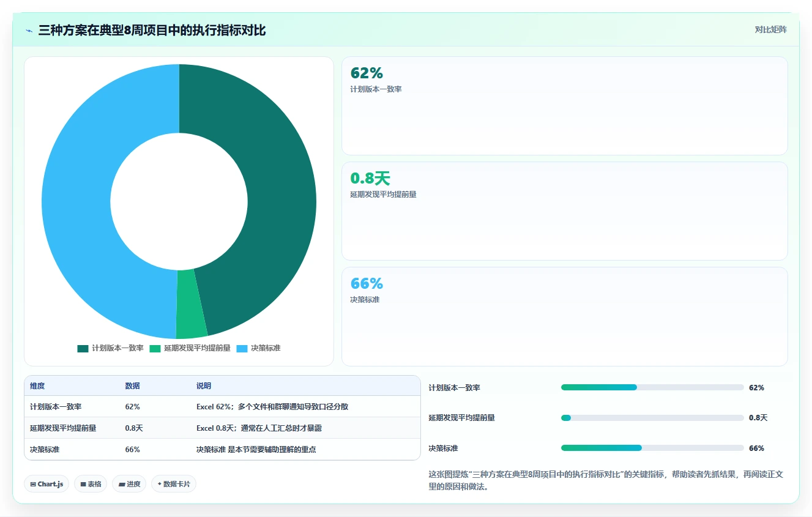Select the 66% data card
812x517 pixels.
coord(564,316)
